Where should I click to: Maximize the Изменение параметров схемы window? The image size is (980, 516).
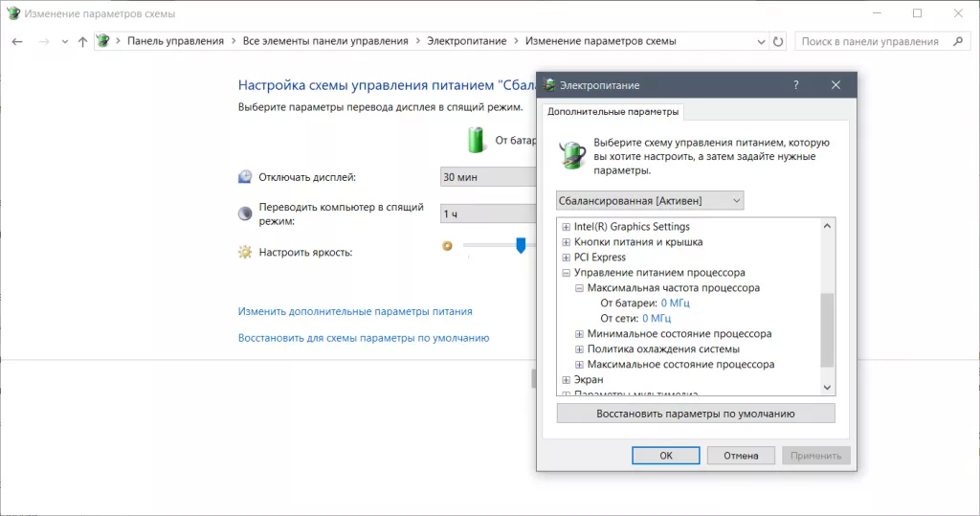917,13
